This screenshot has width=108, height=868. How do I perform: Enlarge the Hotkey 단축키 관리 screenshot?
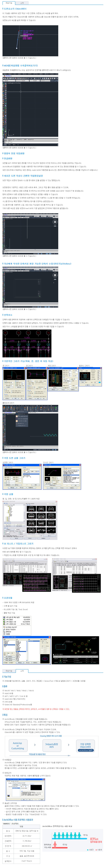point(30,287)
